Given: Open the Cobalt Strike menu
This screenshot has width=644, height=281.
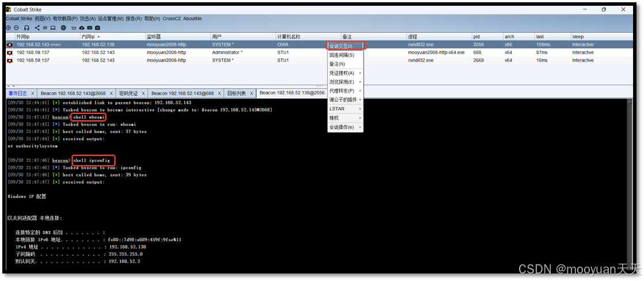Looking at the screenshot, I should [x=19, y=18].
